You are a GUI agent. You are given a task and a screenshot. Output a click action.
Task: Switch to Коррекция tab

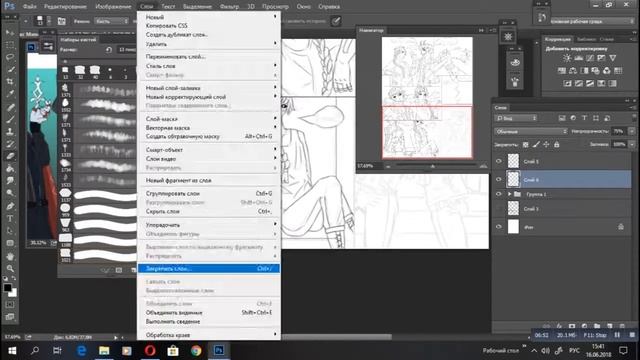558,39
